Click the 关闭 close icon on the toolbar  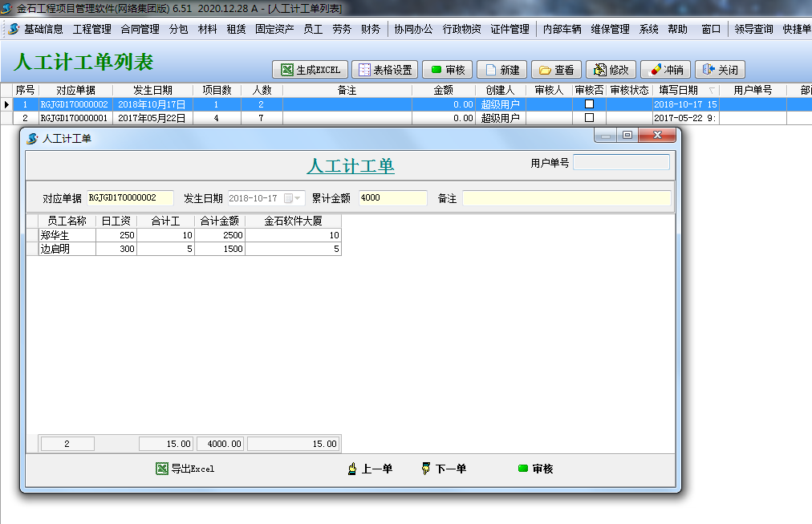tap(720, 69)
